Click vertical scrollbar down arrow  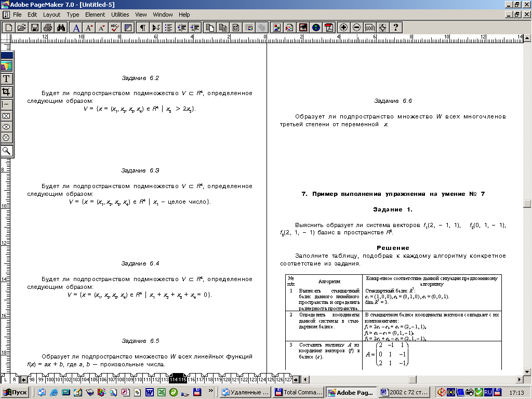click(x=527, y=372)
